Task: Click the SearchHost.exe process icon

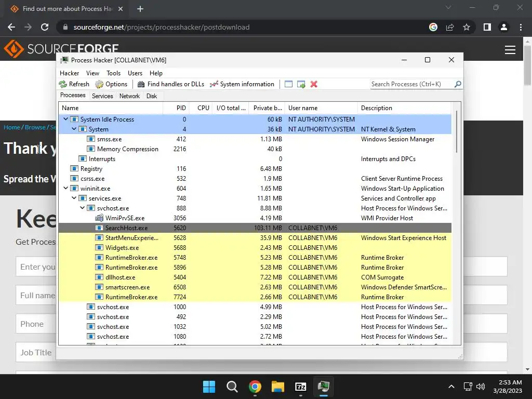Action: pos(99,228)
